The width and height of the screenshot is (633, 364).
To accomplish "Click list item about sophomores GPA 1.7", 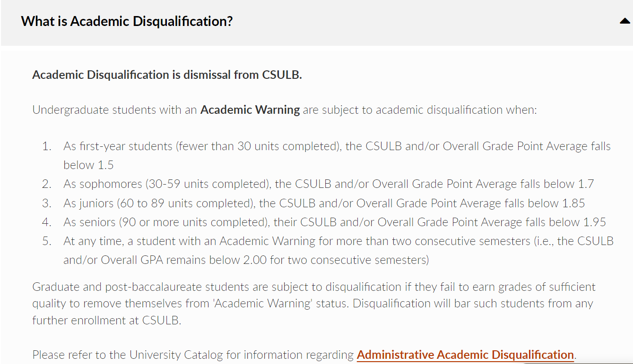I will tap(328, 184).
